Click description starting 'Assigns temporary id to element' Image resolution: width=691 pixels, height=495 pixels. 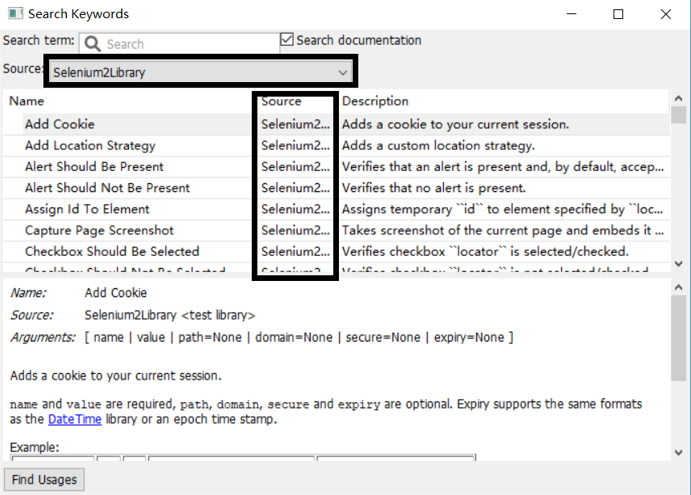[502, 209]
